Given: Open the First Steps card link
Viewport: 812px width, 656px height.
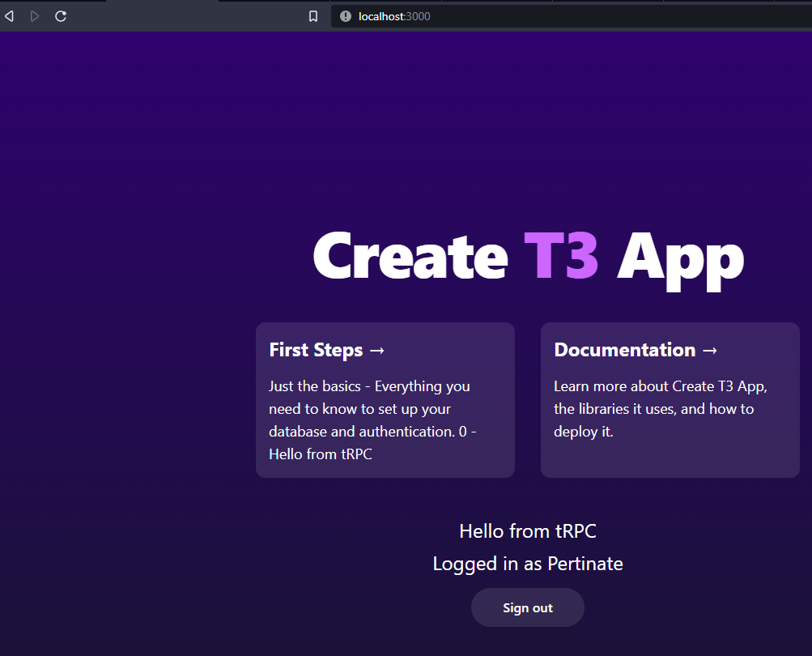Looking at the screenshot, I should 385,400.
